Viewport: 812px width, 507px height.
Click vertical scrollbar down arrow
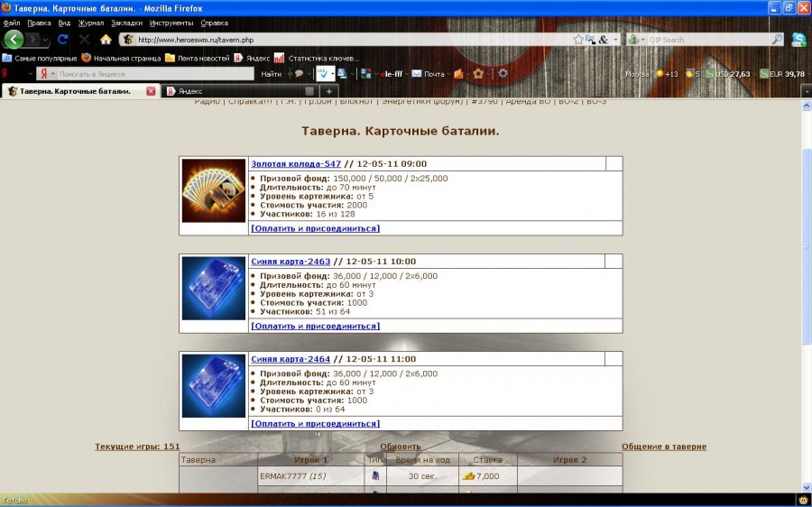[x=807, y=487]
